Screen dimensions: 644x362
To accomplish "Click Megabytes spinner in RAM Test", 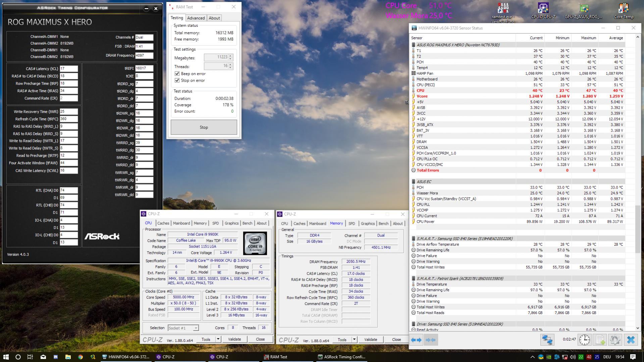I will (x=230, y=57).
